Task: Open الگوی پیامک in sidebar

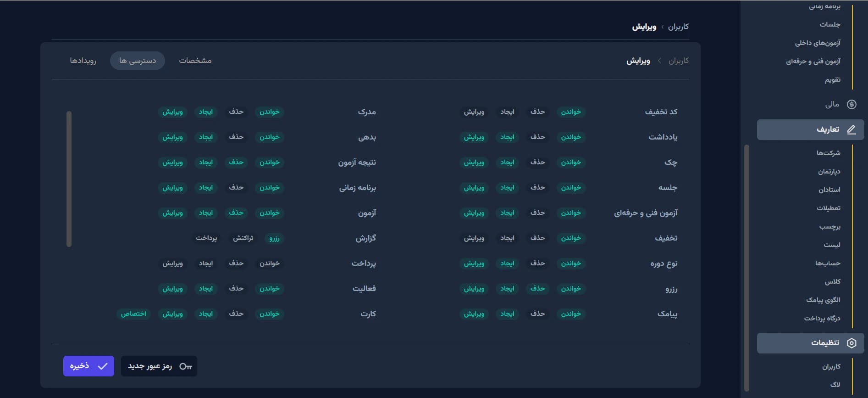Action: tap(823, 300)
